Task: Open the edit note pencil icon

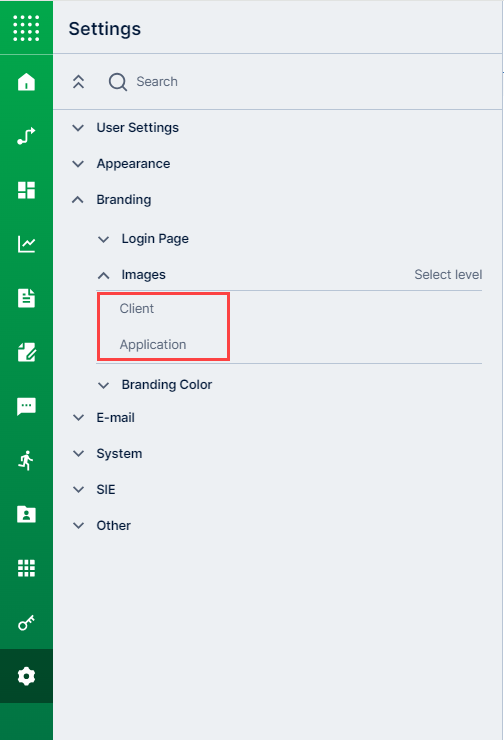Action: click(x=26, y=352)
